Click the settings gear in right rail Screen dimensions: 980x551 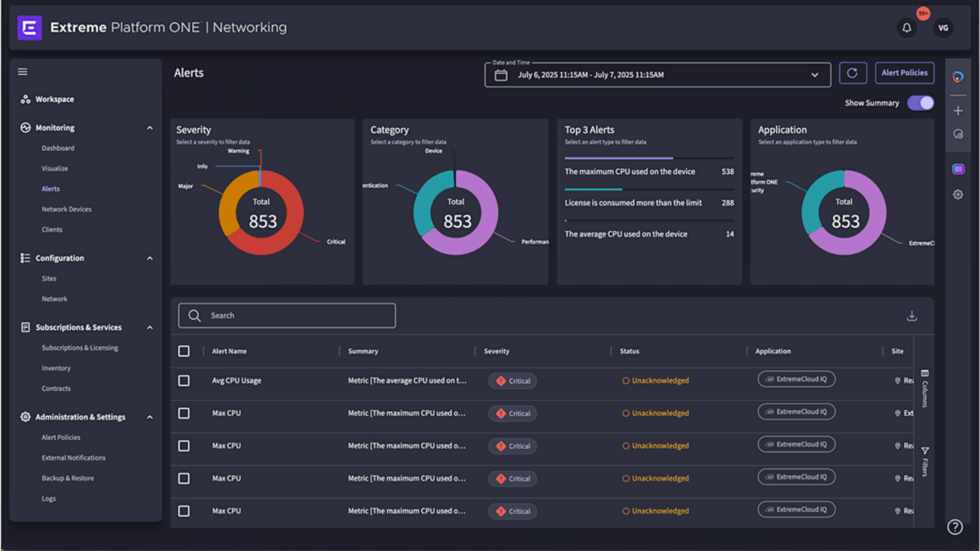click(958, 194)
